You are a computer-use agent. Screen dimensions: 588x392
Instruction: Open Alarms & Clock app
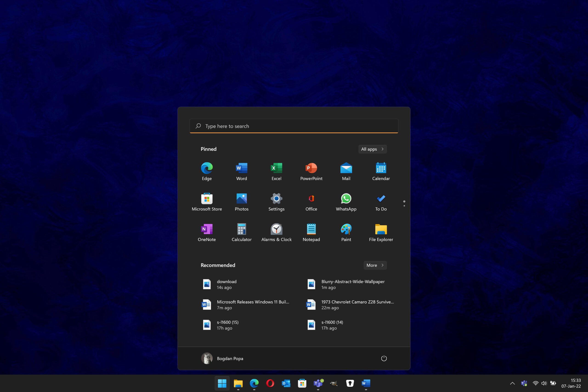(277, 232)
